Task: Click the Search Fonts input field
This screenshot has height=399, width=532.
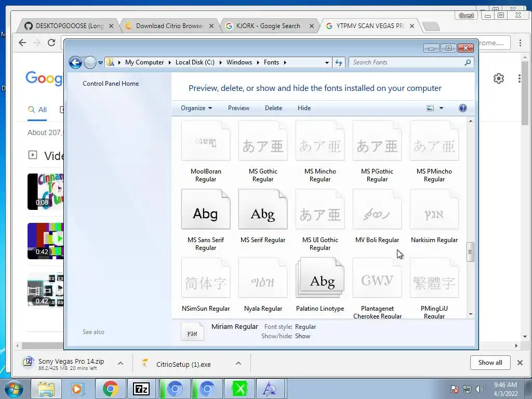Action: click(407, 62)
